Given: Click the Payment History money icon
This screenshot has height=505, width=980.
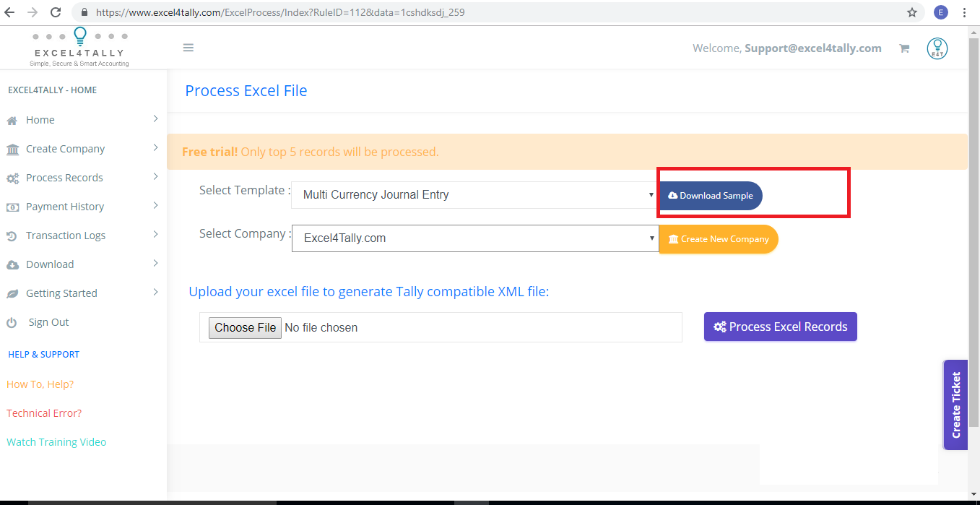Looking at the screenshot, I should (x=12, y=207).
